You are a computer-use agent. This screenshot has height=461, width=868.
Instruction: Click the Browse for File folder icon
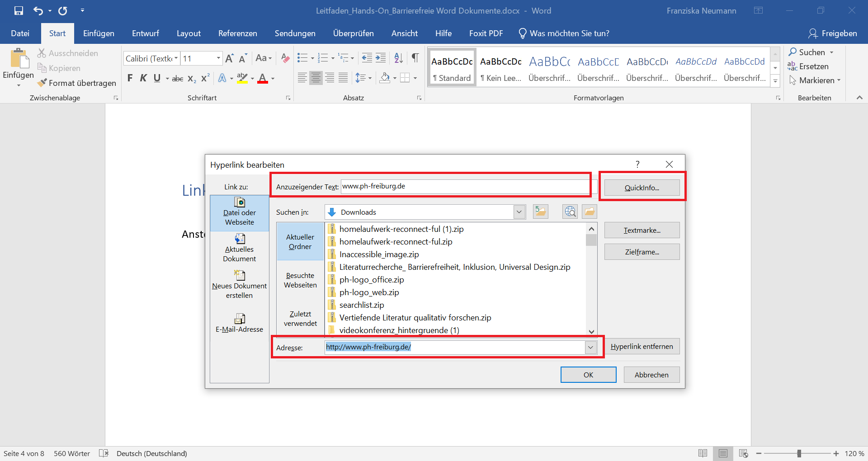click(589, 211)
